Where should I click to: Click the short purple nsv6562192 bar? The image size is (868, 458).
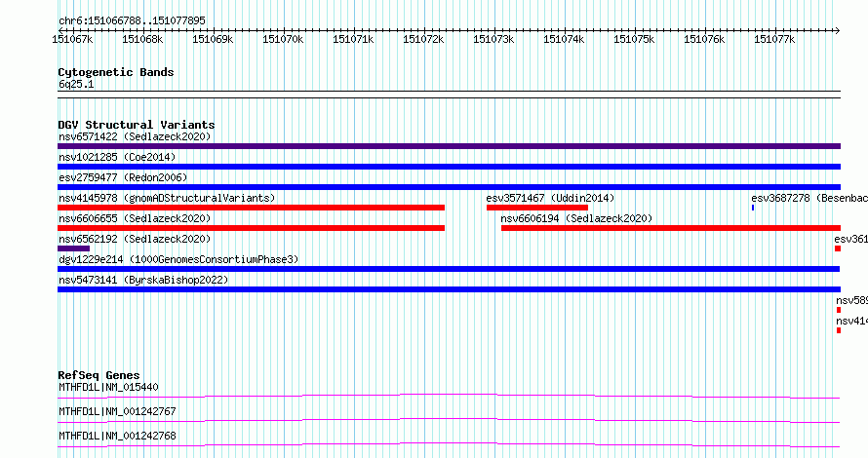click(x=73, y=248)
